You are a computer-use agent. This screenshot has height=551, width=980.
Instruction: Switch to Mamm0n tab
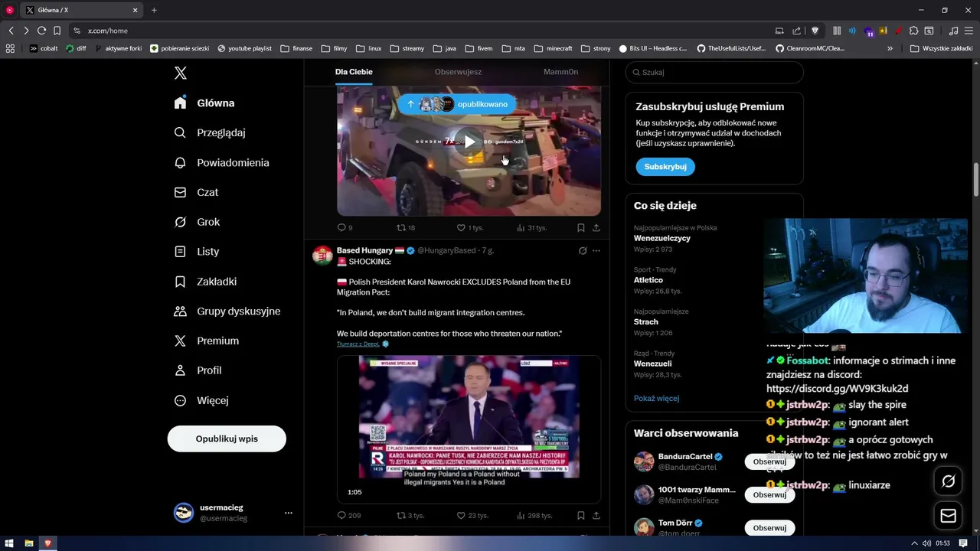pyautogui.click(x=560, y=72)
